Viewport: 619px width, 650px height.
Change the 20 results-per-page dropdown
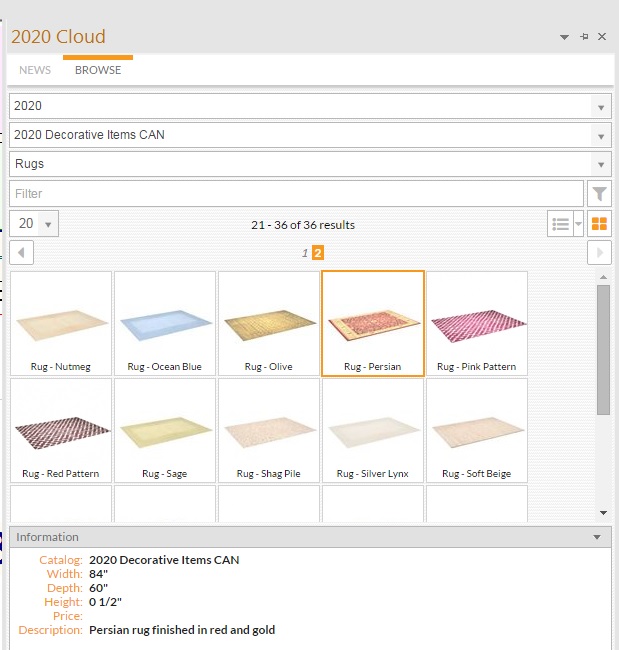coord(34,223)
